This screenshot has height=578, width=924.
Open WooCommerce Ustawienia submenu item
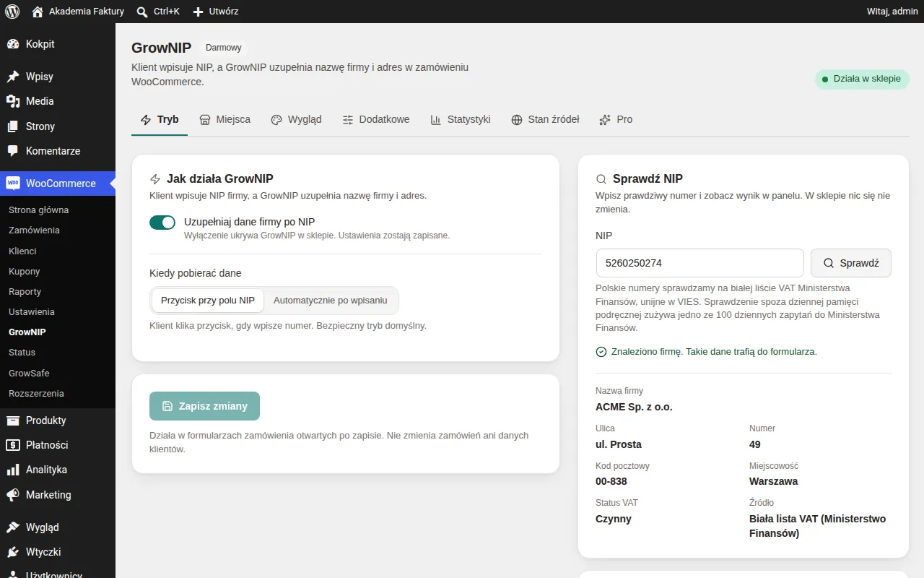tap(31, 311)
